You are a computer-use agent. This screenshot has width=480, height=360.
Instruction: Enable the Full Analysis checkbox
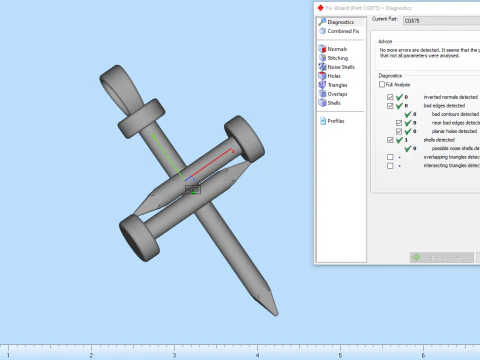tap(382, 84)
